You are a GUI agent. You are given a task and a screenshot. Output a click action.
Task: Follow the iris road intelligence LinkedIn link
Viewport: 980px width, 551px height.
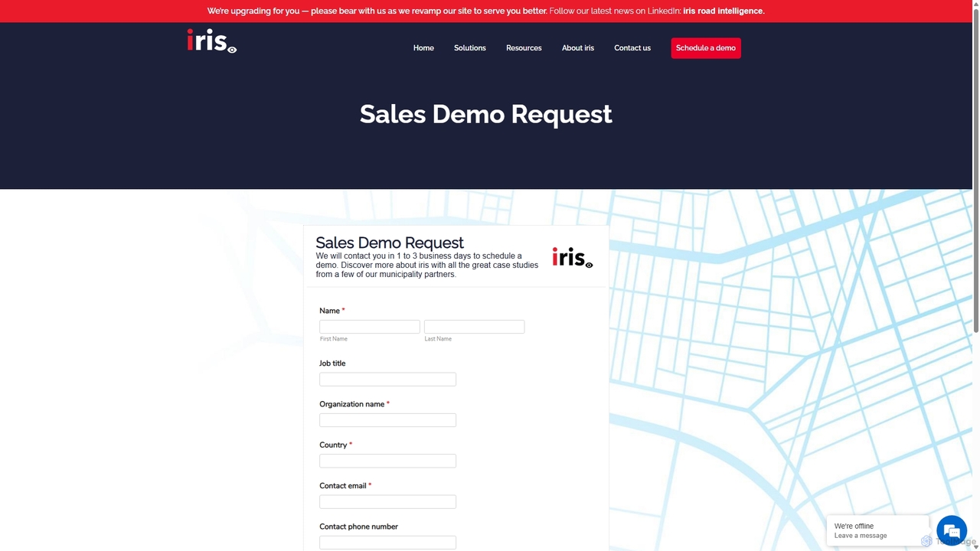tap(724, 11)
